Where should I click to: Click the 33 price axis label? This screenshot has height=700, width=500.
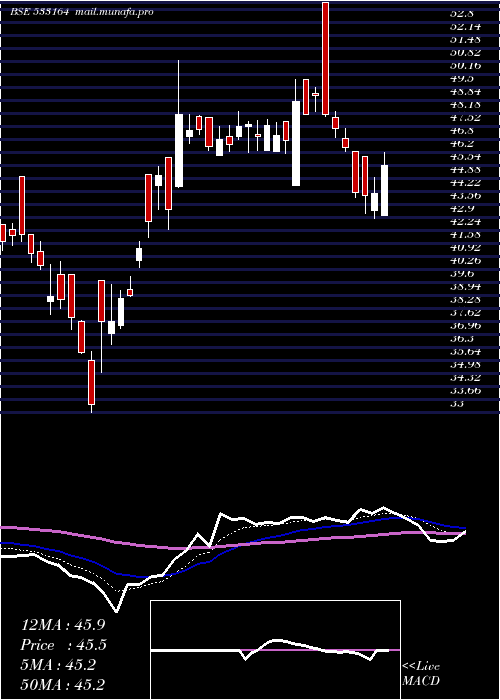click(456, 403)
